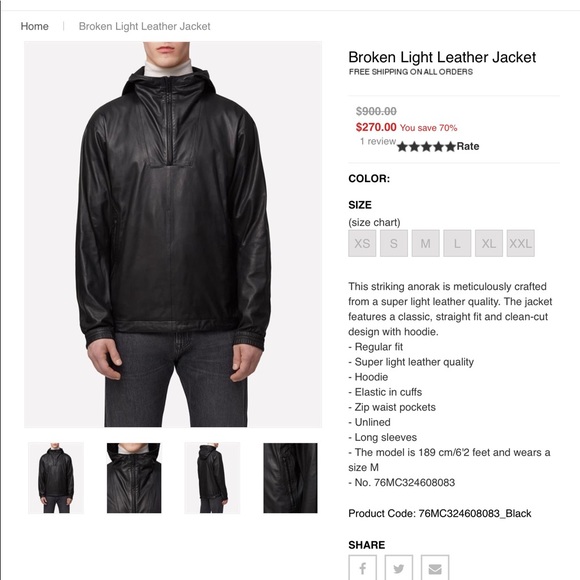Click the first rating star

pyautogui.click(x=402, y=147)
